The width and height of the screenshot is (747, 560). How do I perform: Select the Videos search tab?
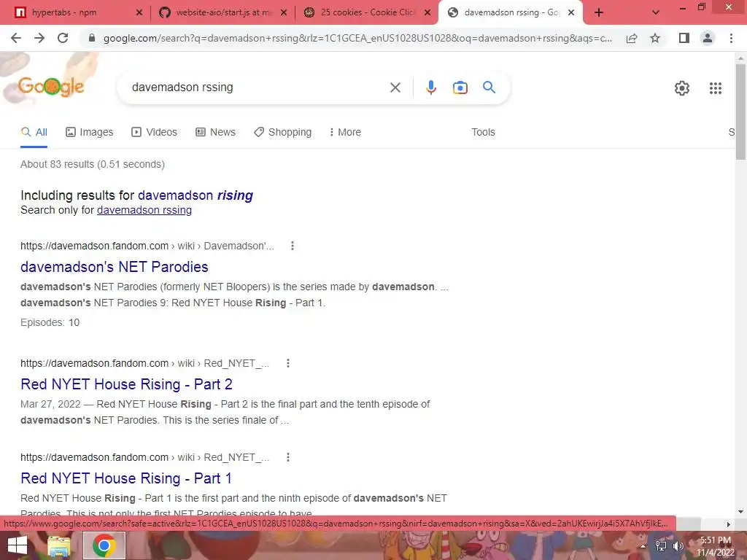(155, 132)
